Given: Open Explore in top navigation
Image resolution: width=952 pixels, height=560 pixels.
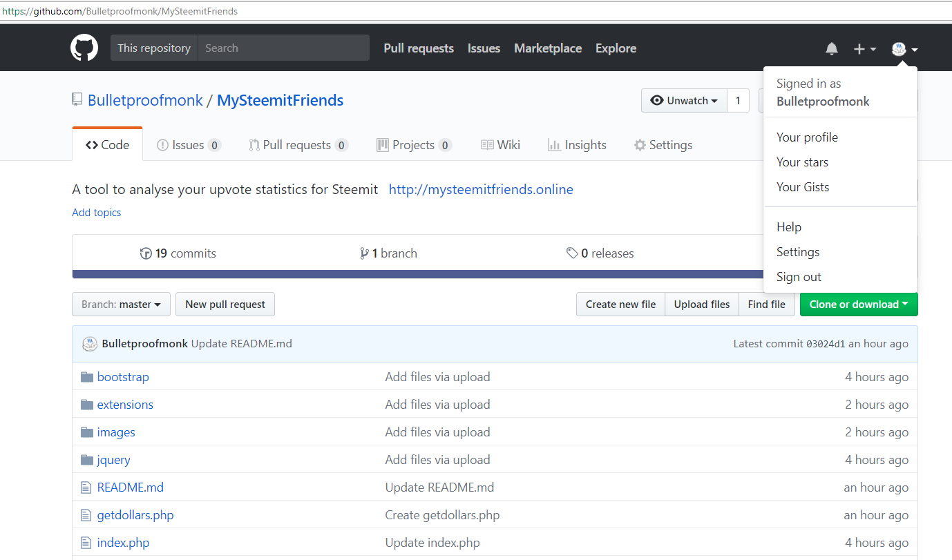Looking at the screenshot, I should click(x=616, y=48).
